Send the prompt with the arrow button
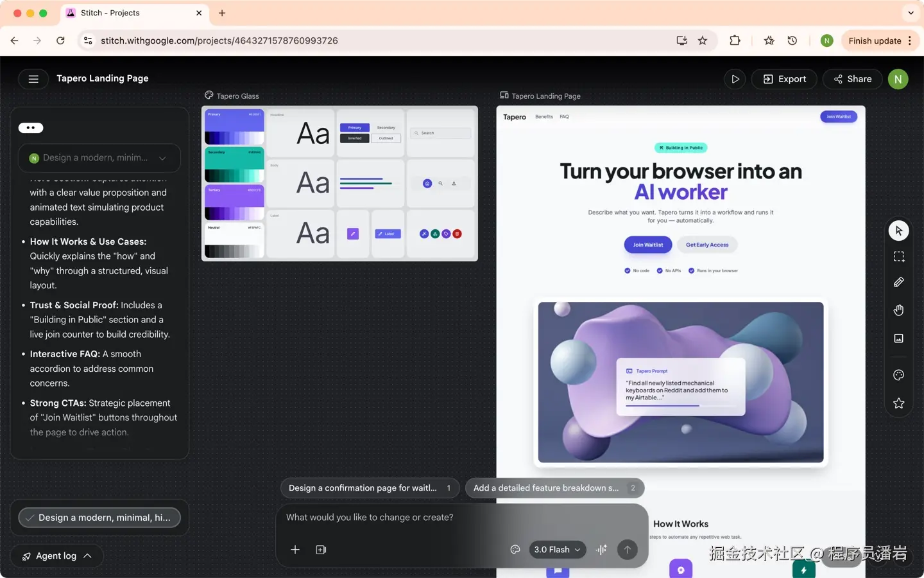The height and width of the screenshot is (578, 924). click(628, 550)
